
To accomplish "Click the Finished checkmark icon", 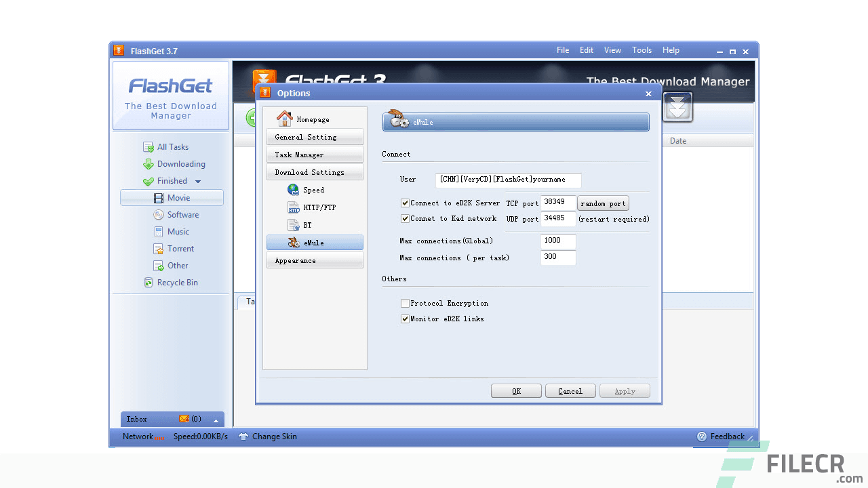I will (149, 181).
